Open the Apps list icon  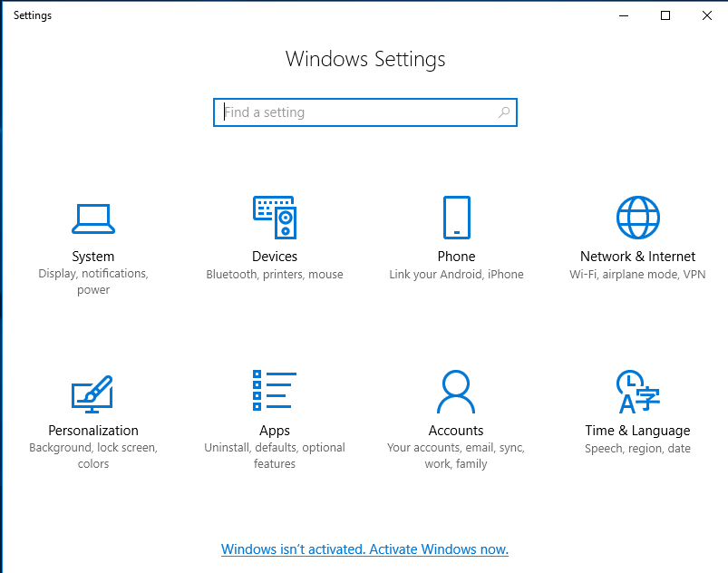pyautogui.click(x=275, y=390)
